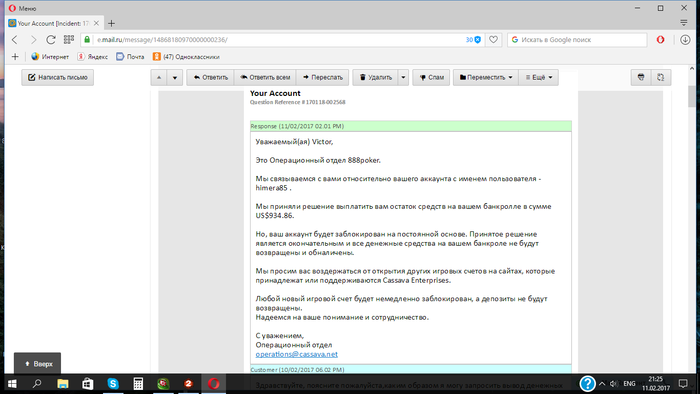
Task: Open the Ещё dropdown menu
Action: (539, 77)
